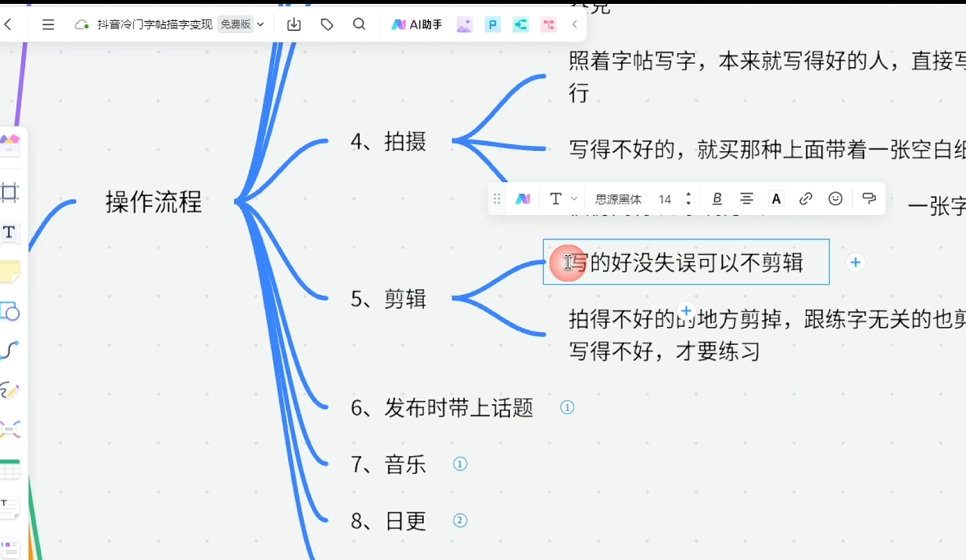Open the AI助手 assistant

(417, 25)
